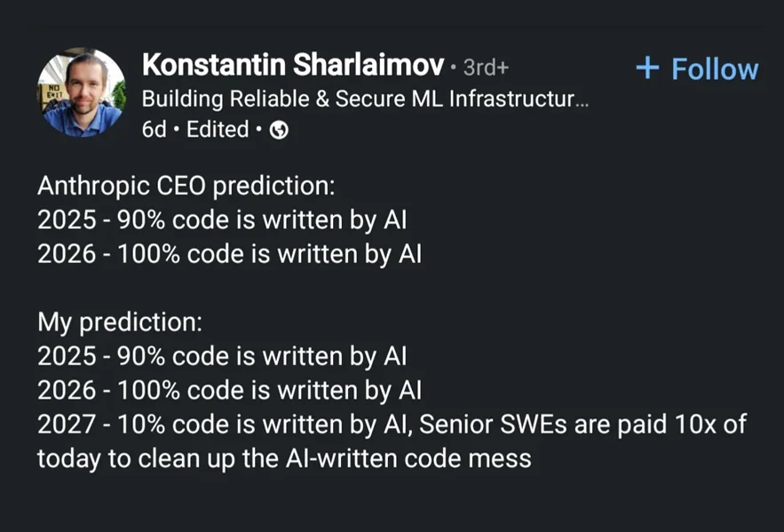Click the 2026 line under My prediction
This screenshot has width=784, height=532.
229,390
